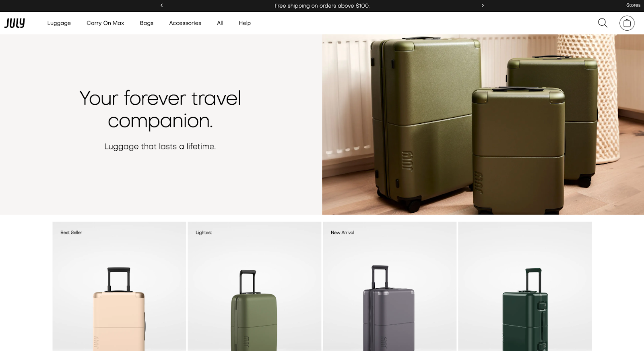Open the dark green trunk suitcase product

coord(525,286)
